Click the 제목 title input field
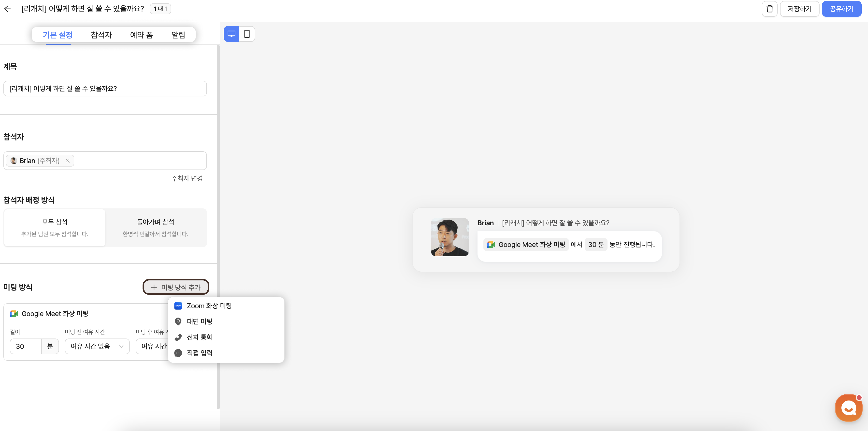Image resolution: width=868 pixels, height=431 pixels. 105,88
